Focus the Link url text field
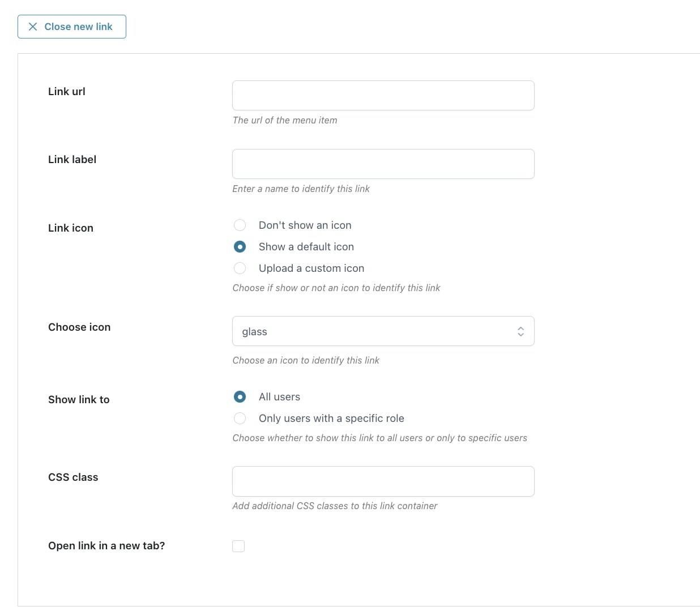The height and width of the screenshot is (615, 700). point(383,95)
